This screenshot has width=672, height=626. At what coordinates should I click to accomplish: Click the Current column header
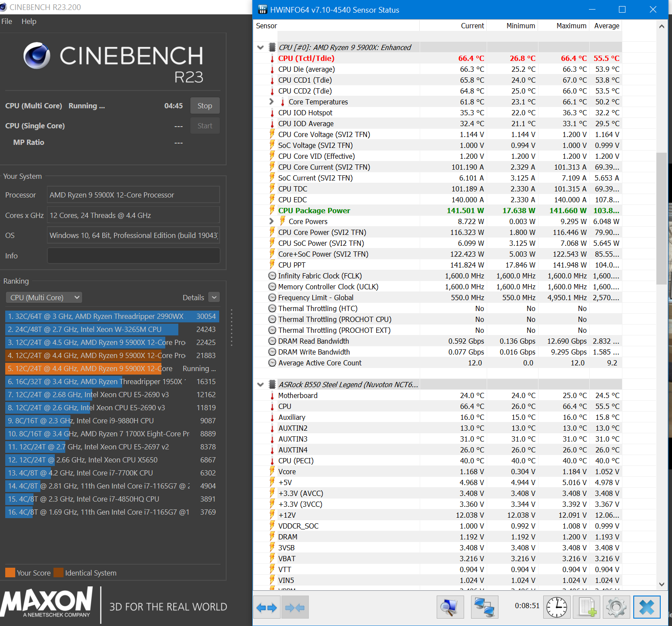pyautogui.click(x=453, y=26)
